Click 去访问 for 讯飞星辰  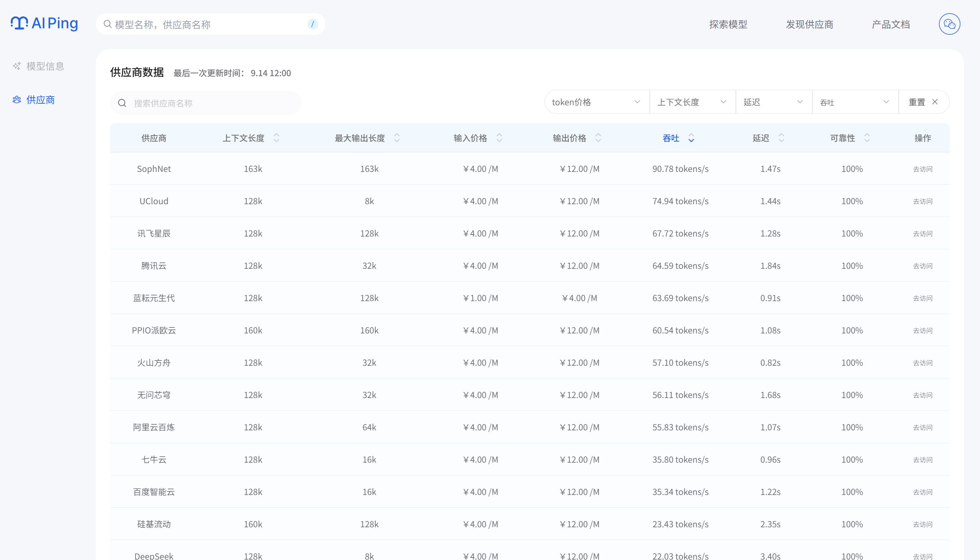[923, 234]
